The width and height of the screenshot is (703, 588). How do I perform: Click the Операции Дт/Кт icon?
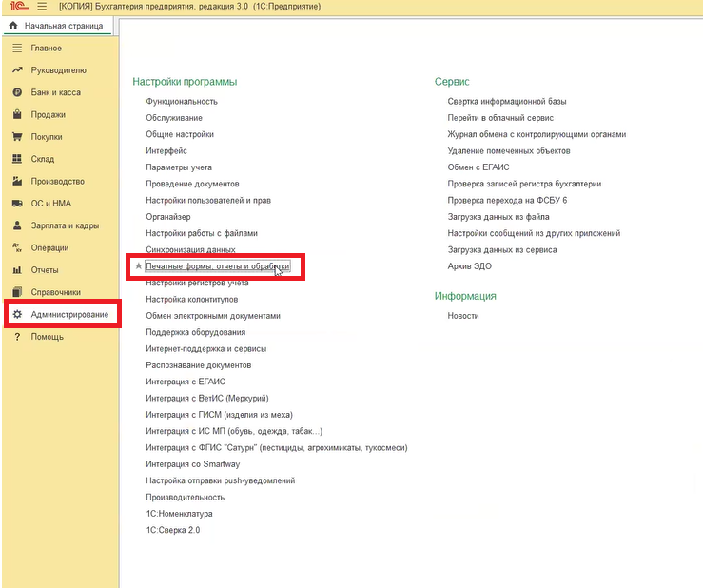coord(17,247)
